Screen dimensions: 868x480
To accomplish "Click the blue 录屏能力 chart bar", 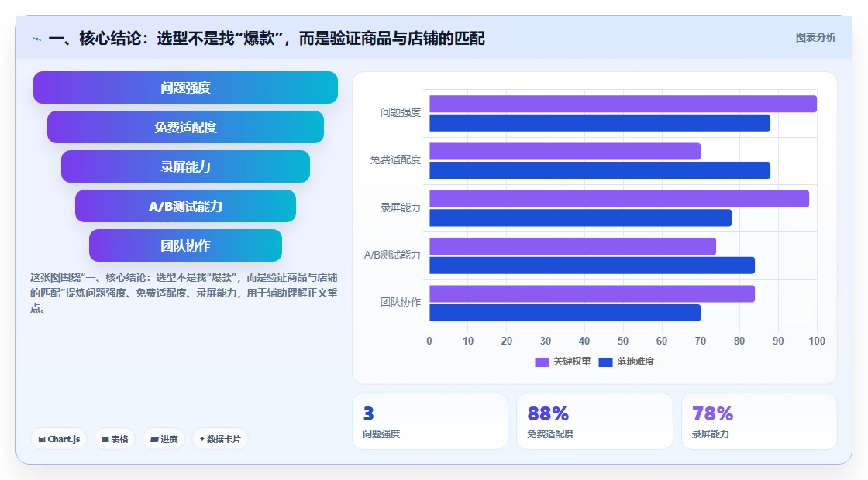I will [580, 218].
